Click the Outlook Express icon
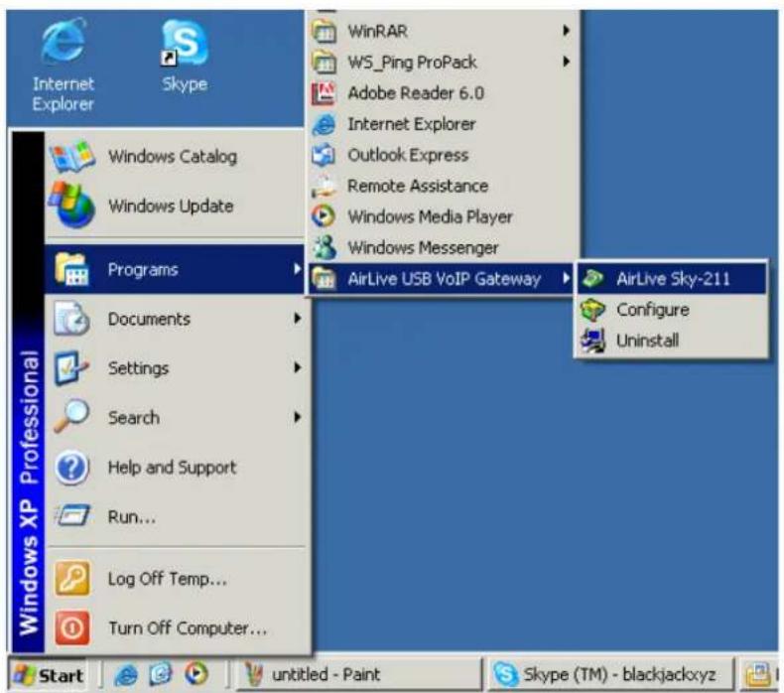The width and height of the screenshot is (784, 693). click(x=324, y=155)
